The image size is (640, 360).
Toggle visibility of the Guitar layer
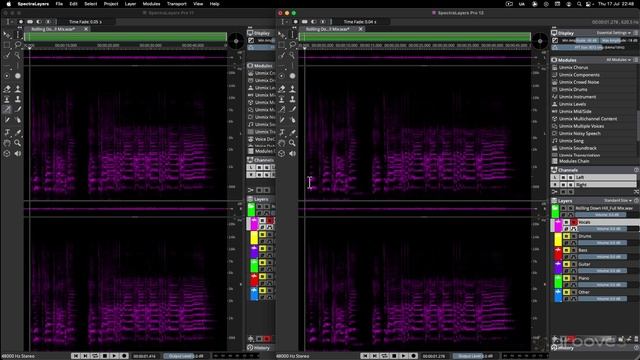567,264
